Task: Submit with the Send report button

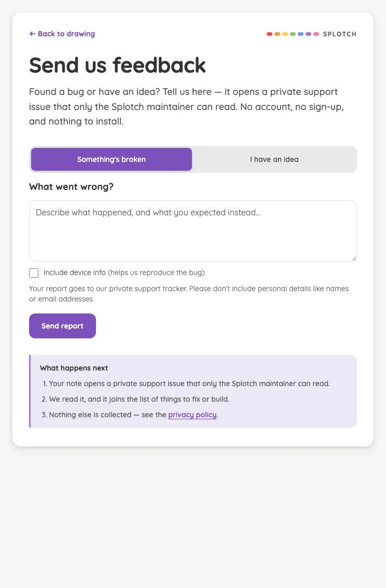Action: 63,326
